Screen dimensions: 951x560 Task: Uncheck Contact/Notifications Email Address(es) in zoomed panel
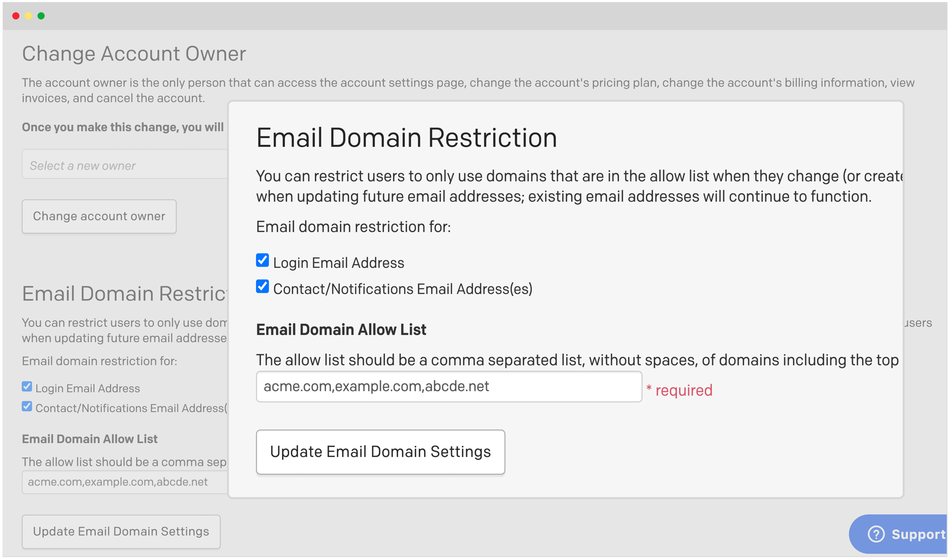coord(263,287)
